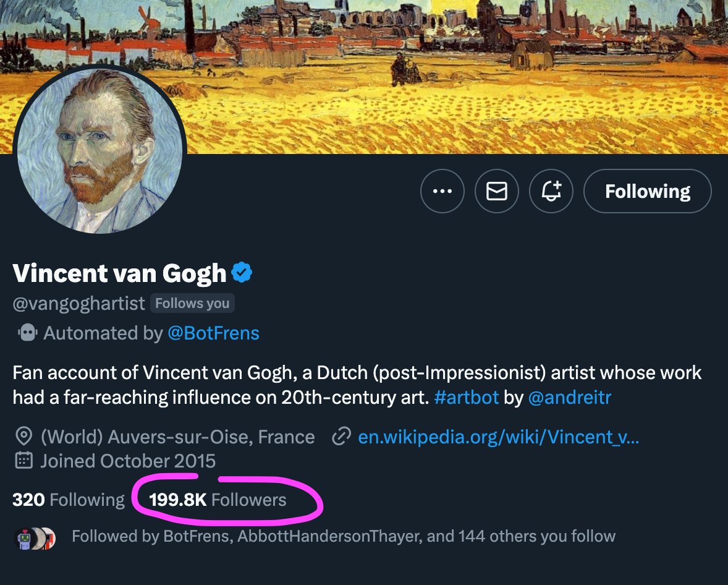Image resolution: width=728 pixels, height=585 pixels.
Task: Click the envelope message icon
Action: 496,191
